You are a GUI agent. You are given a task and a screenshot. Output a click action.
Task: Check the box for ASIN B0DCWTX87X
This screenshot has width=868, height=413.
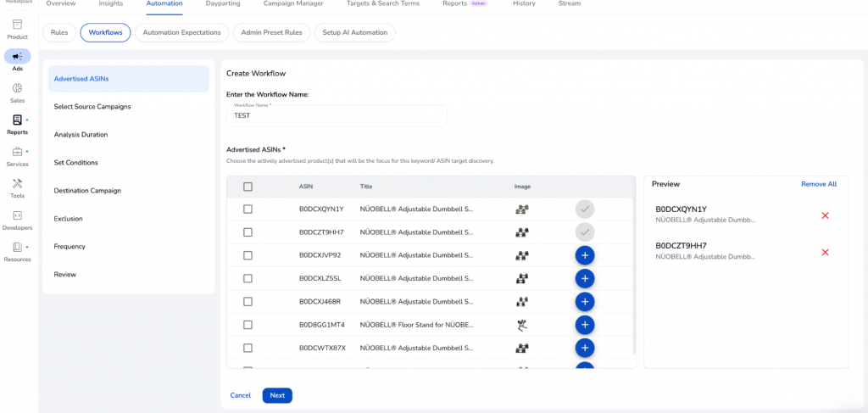click(248, 348)
